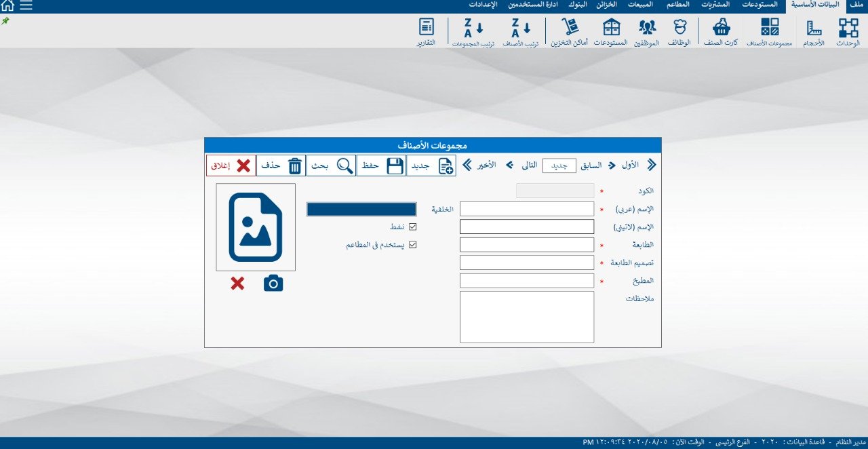Image resolution: width=868 pixels, height=449 pixels.
Task: Click the blue الخلفية background color swatch
Action: click(x=361, y=210)
